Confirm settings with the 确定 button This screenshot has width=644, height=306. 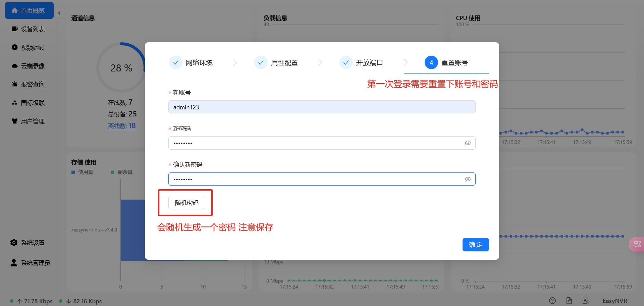[475, 245]
